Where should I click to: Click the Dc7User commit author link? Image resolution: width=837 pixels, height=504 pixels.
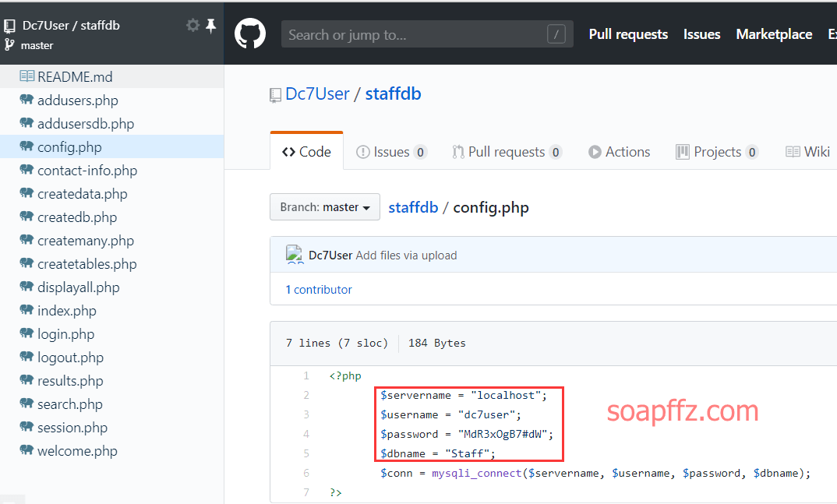(x=330, y=256)
